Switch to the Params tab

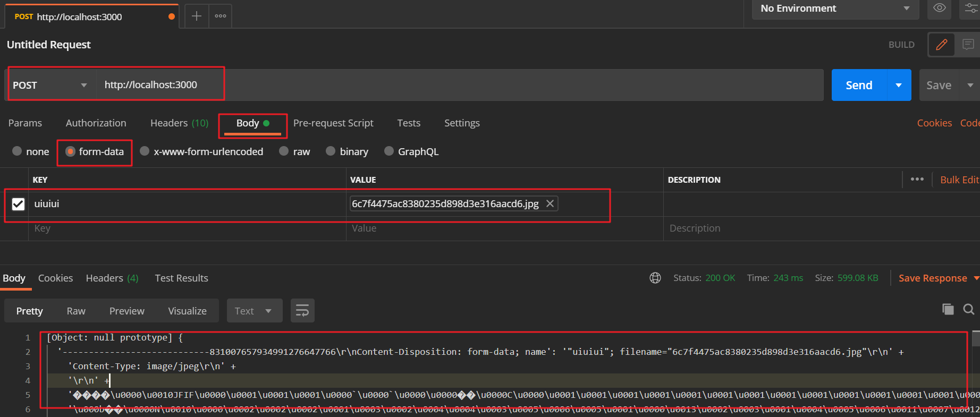(25, 123)
